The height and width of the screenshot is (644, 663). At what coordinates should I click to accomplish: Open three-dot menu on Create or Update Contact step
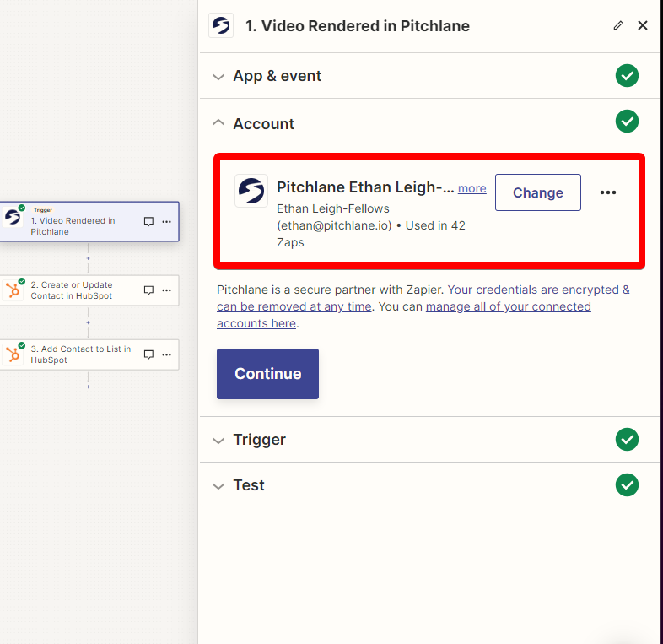point(167,290)
